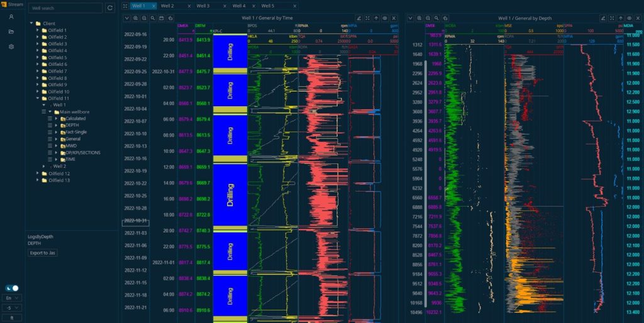Viewport: 644px width, 323px height.
Task: Select Oilfield 7 in the tree
Action: click(x=57, y=71)
